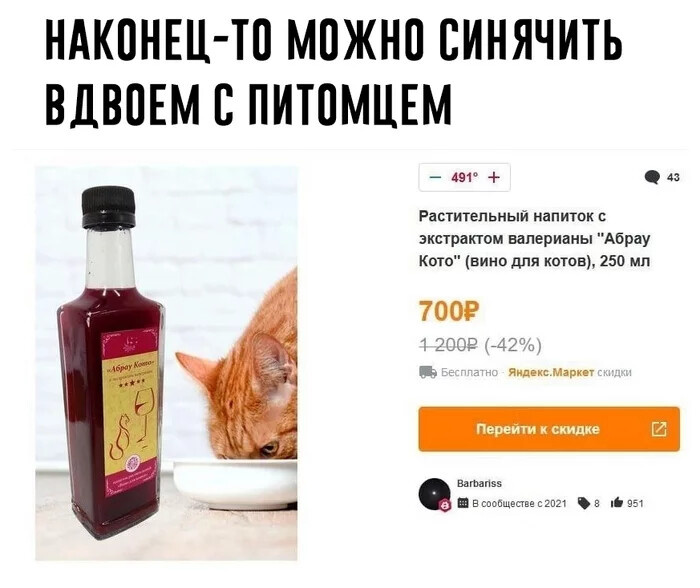Click the Перейти к скидке button
The width and height of the screenshot is (700, 588).
pos(549,429)
